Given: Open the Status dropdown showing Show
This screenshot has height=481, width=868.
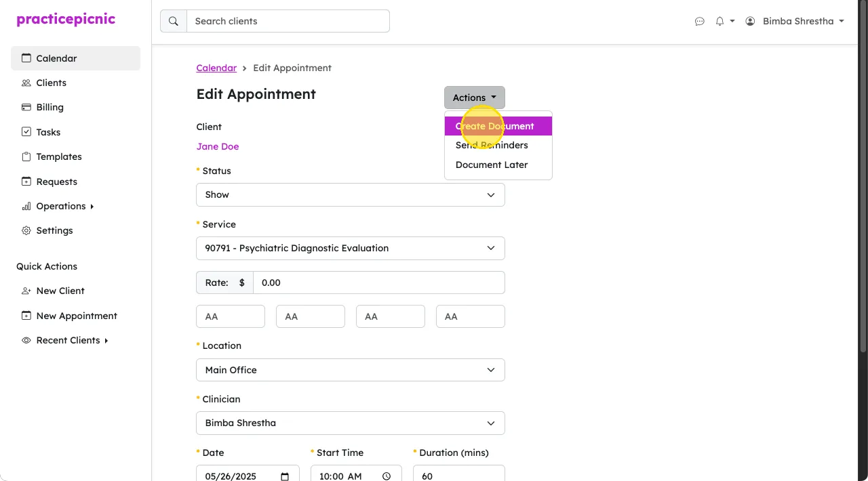Looking at the screenshot, I should (x=351, y=194).
